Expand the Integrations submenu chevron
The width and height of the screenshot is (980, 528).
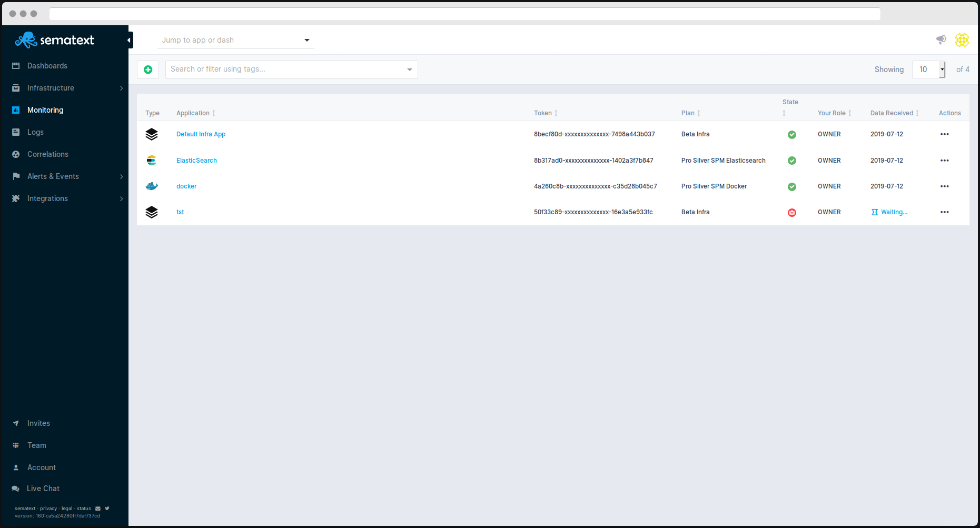click(121, 198)
